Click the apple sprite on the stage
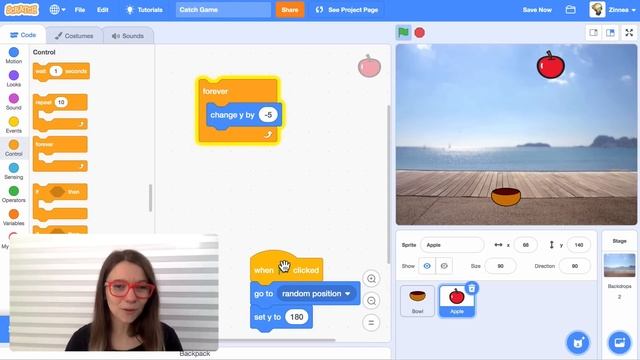 (x=550, y=65)
